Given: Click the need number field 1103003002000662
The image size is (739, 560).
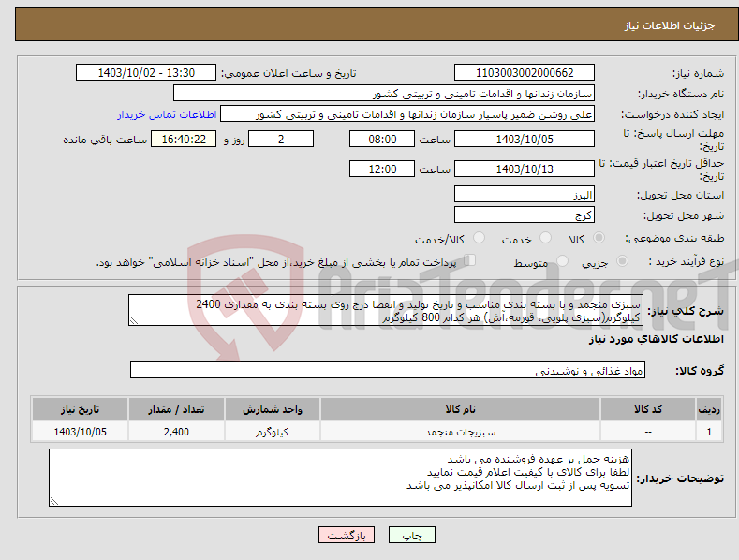Looking at the screenshot, I should 525,73.
